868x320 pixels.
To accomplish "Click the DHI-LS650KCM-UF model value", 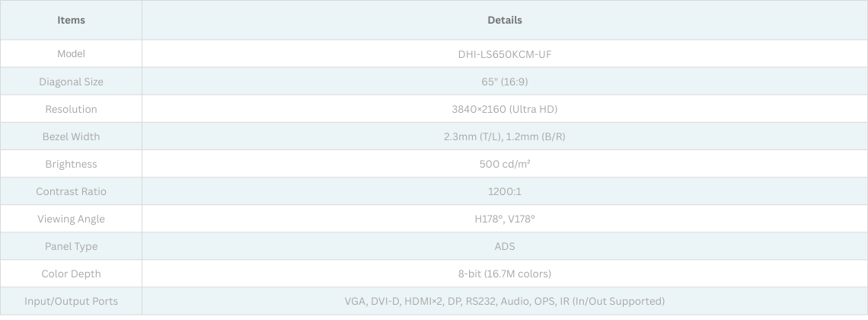I will [x=504, y=54].
